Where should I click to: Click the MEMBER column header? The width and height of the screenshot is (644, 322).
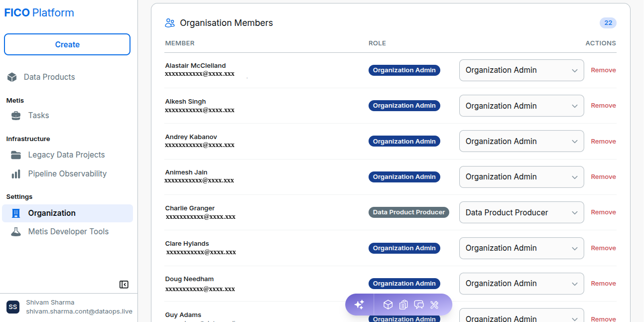pyautogui.click(x=180, y=43)
